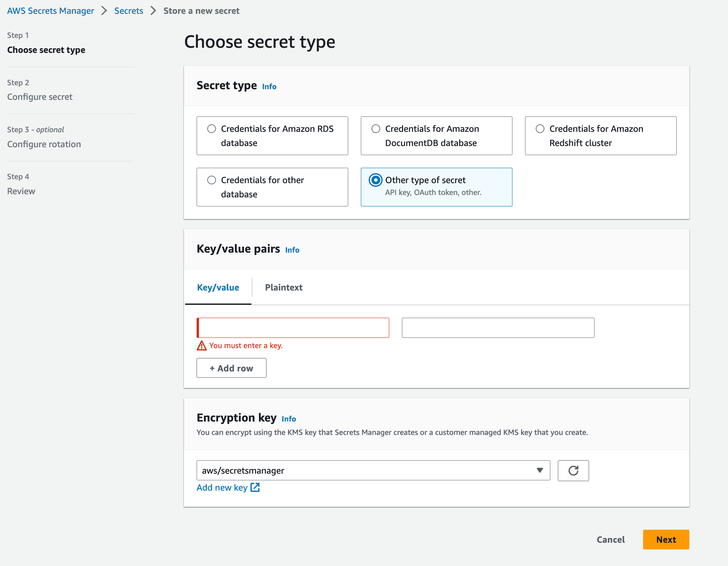Click the empty key input field
Viewport: 728px width, 566px height.
tap(293, 328)
